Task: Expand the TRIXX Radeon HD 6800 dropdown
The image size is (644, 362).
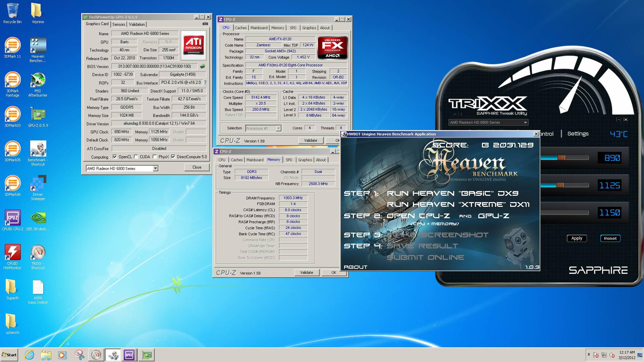Action: tap(525, 122)
